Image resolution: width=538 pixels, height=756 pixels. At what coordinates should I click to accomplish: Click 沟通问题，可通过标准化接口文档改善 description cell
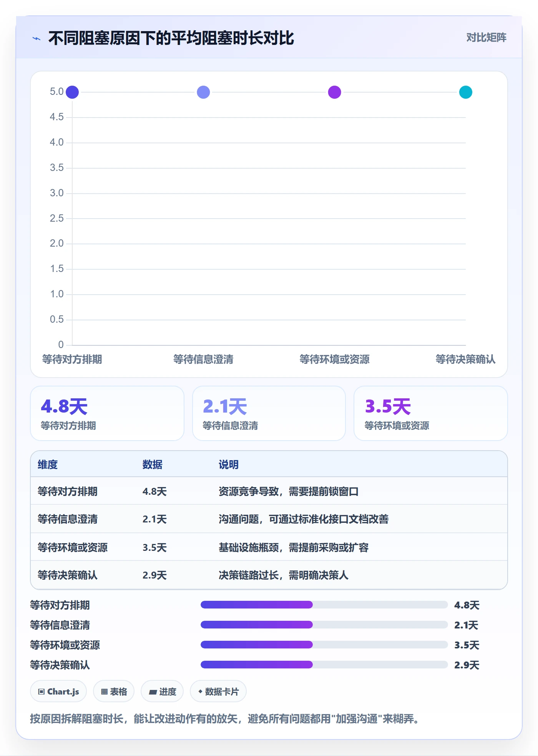pyautogui.click(x=304, y=519)
